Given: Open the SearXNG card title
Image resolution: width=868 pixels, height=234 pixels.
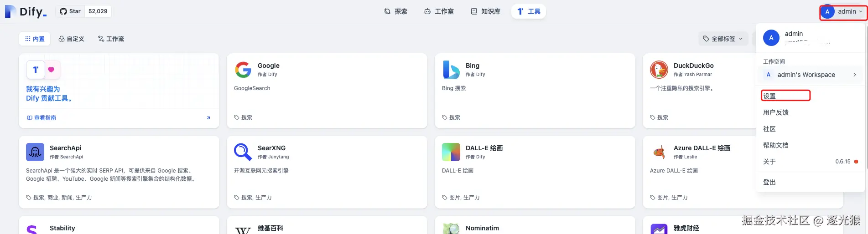Looking at the screenshot, I should 272,148.
